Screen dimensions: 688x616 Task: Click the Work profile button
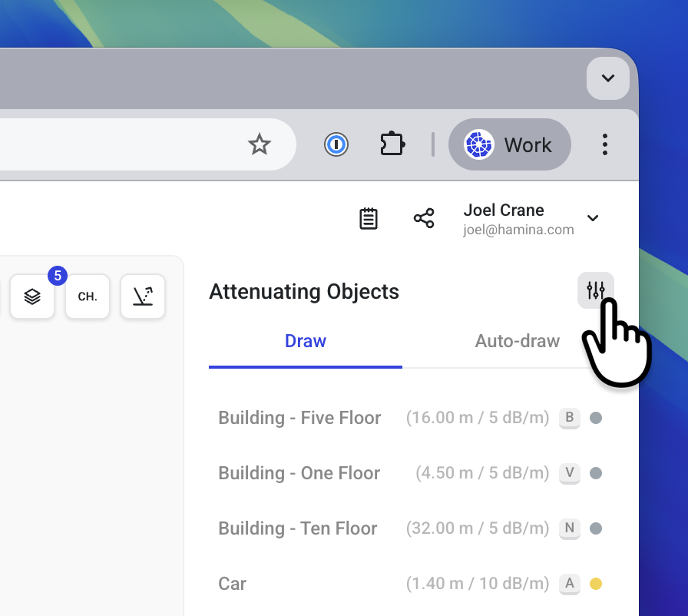(510, 144)
